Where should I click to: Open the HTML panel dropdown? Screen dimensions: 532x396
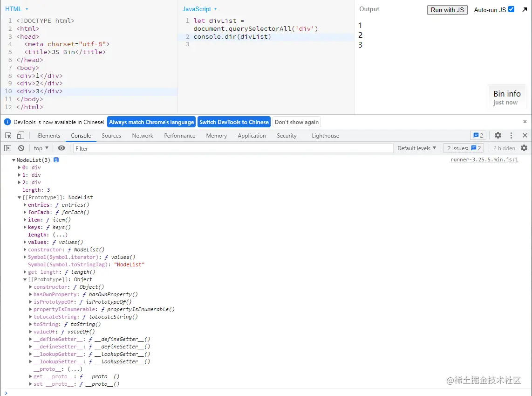[17, 9]
